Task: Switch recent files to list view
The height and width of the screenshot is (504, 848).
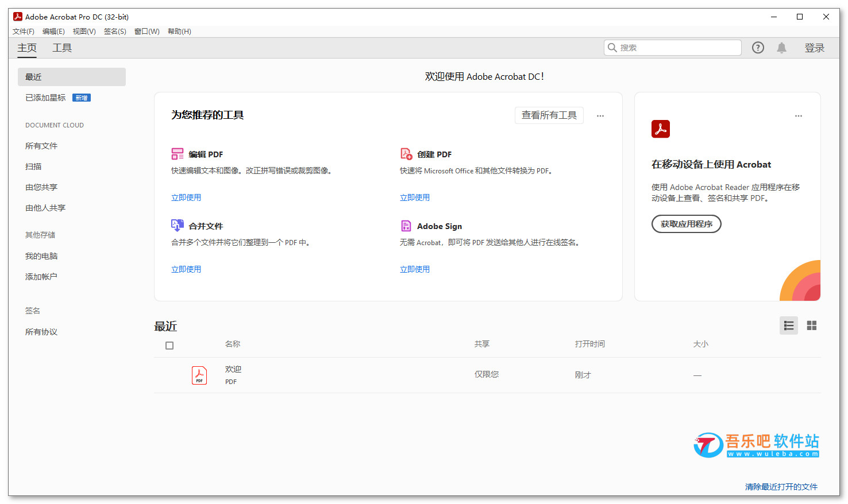Action: [x=789, y=325]
